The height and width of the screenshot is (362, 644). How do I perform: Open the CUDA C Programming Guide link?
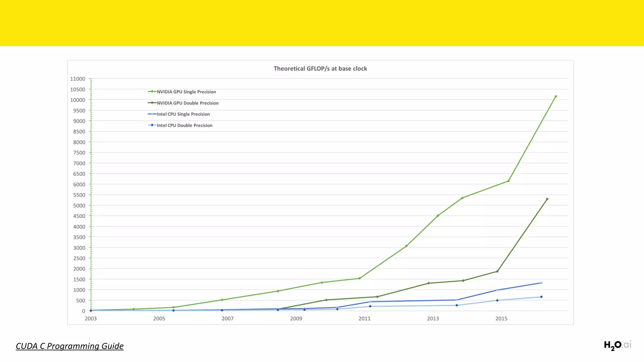[x=69, y=346]
